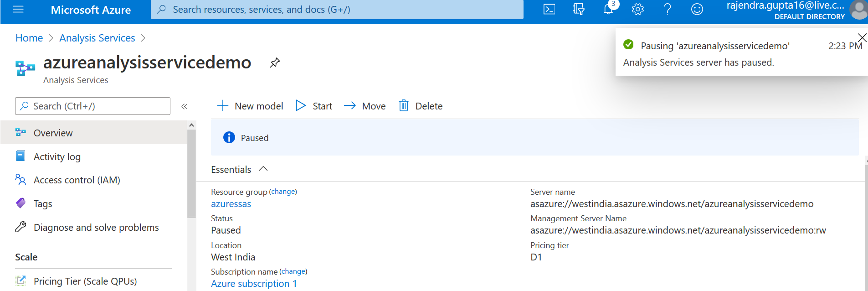Open Access control (IAM)
This screenshot has width=868, height=291.
[77, 180]
